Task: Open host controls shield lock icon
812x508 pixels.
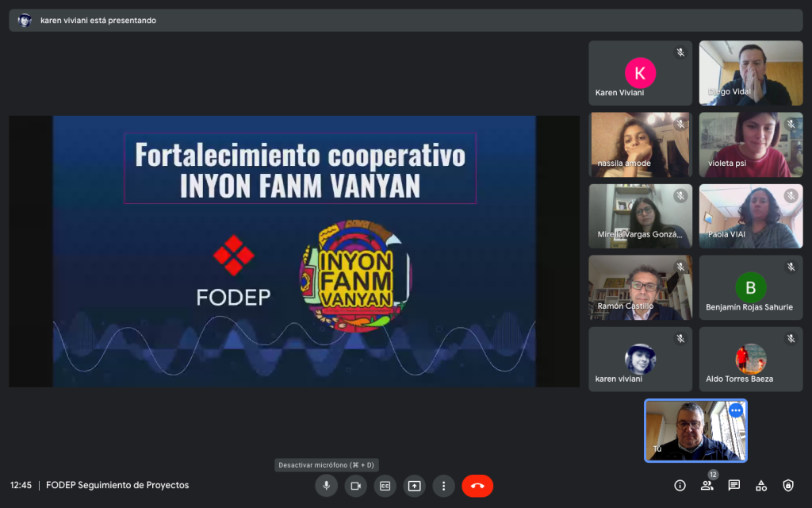Action: [x=787, y=486]
